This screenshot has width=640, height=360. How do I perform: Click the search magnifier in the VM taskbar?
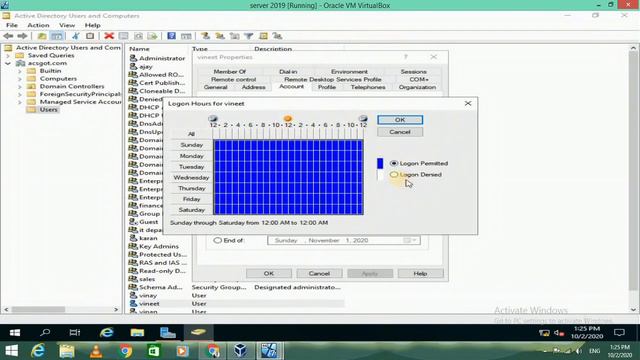(45, 332)
